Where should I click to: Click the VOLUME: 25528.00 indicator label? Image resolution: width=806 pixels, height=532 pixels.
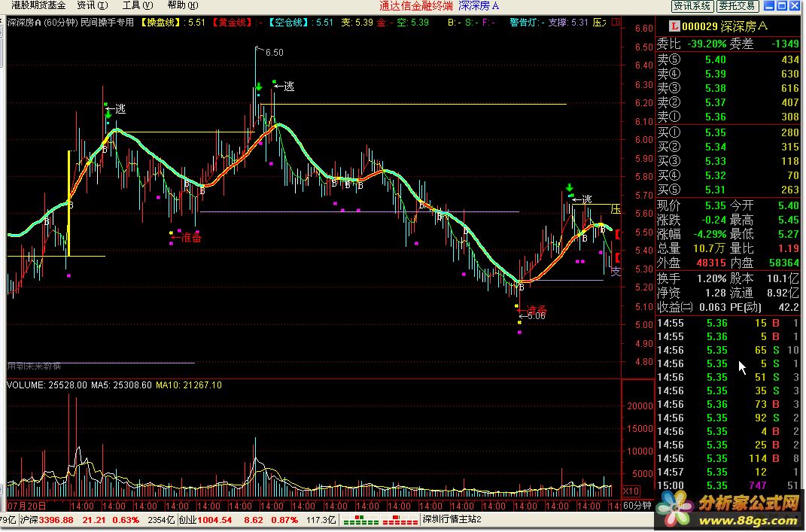tap(47, 385)
